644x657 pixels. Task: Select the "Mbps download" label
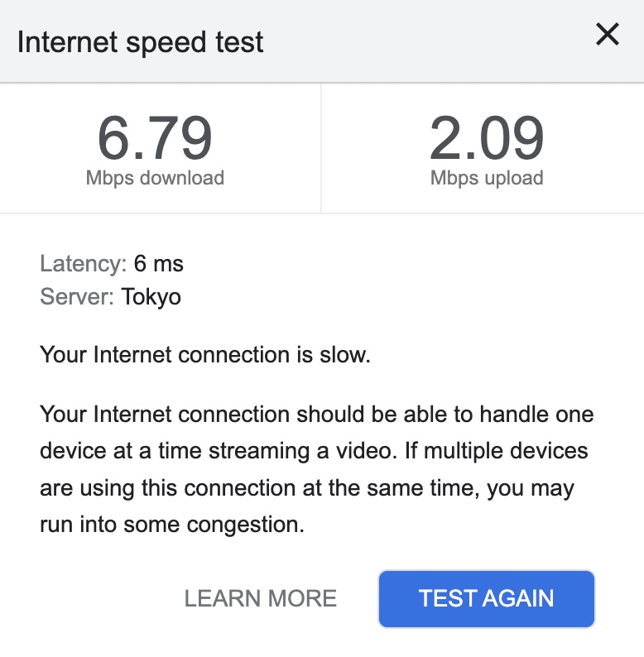click(x=155, y=178)
